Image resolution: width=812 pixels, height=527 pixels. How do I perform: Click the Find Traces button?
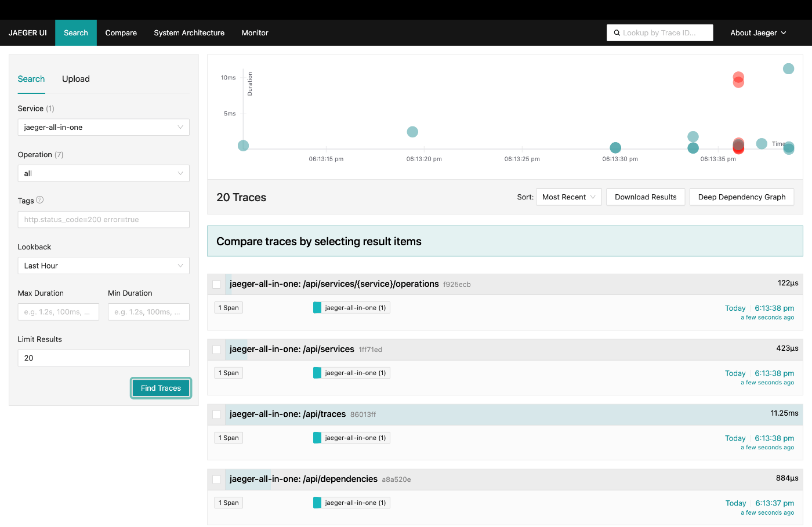161,388
